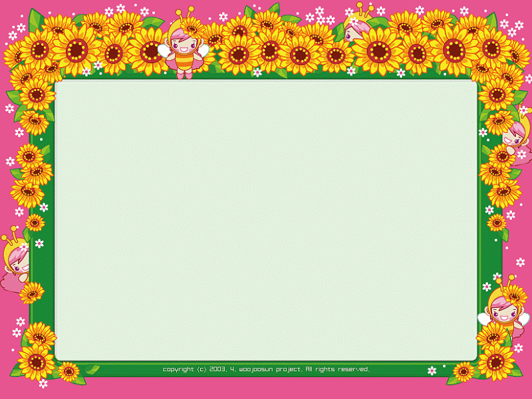Click the standing bee girl at the top
The image size is (532, 399).
pyautogui.click(x=184, y=43)
